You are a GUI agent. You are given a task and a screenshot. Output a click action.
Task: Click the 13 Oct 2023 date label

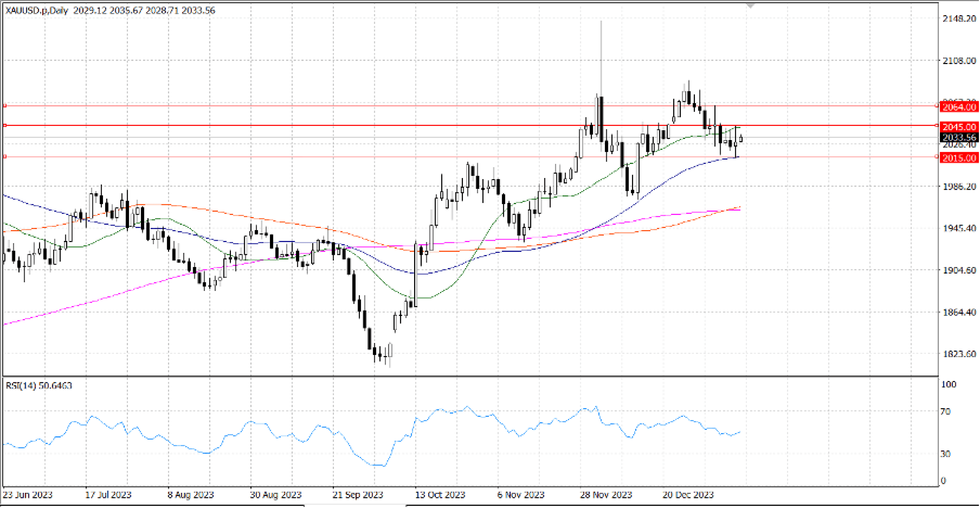point(440,495)
